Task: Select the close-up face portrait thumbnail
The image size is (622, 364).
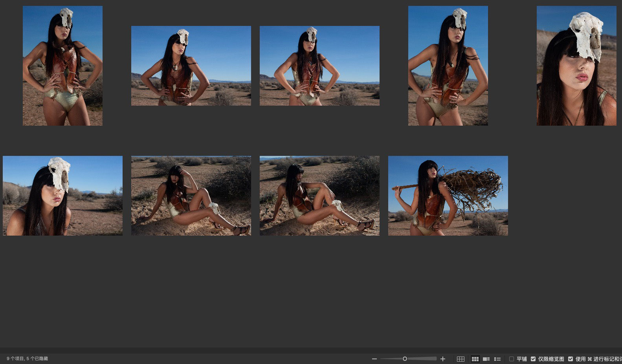Action: (x=576, y=66)
